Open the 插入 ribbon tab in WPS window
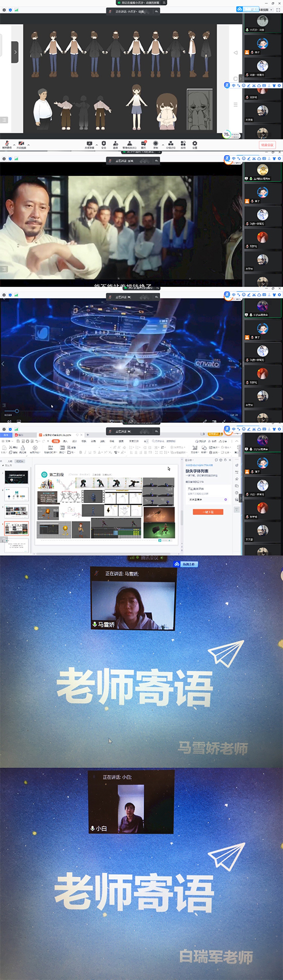This screenshot has width=283, height=980. 66,441
